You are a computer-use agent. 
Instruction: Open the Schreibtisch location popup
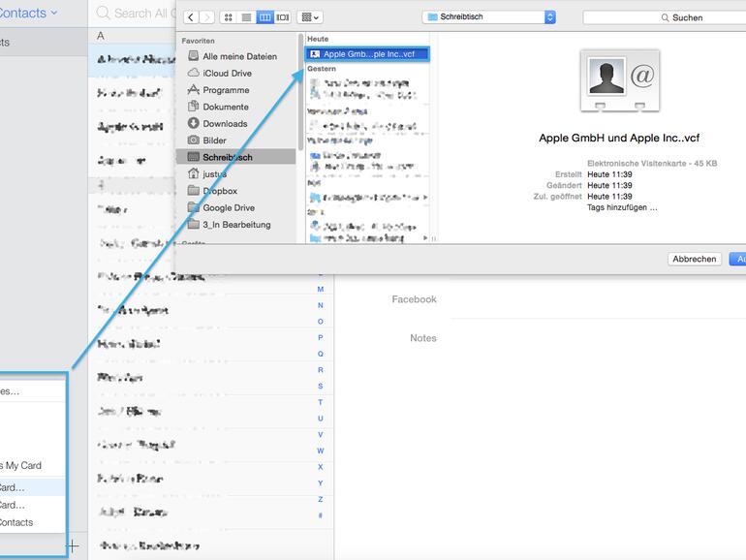pos(488,17)
